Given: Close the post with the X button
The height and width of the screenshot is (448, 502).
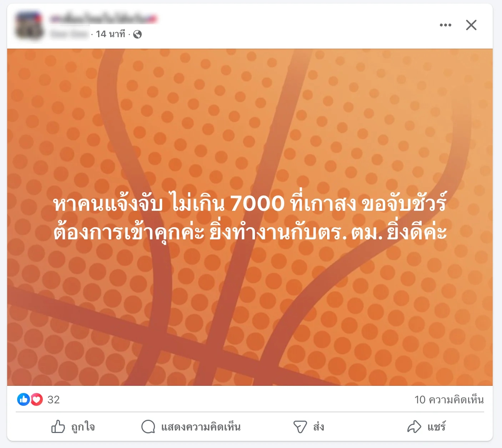Looking at the screenshot, I should click(x=471, y=25).
